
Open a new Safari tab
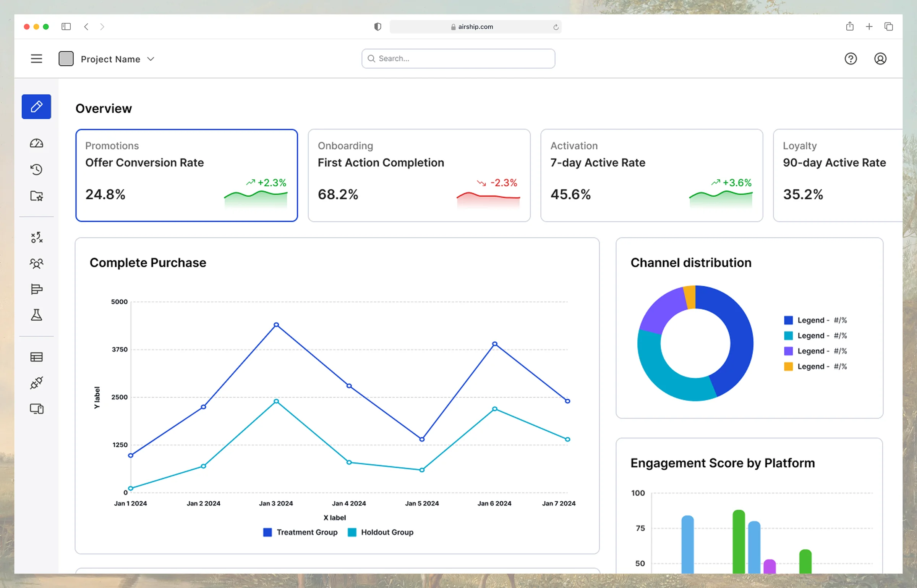pos(869,26)
